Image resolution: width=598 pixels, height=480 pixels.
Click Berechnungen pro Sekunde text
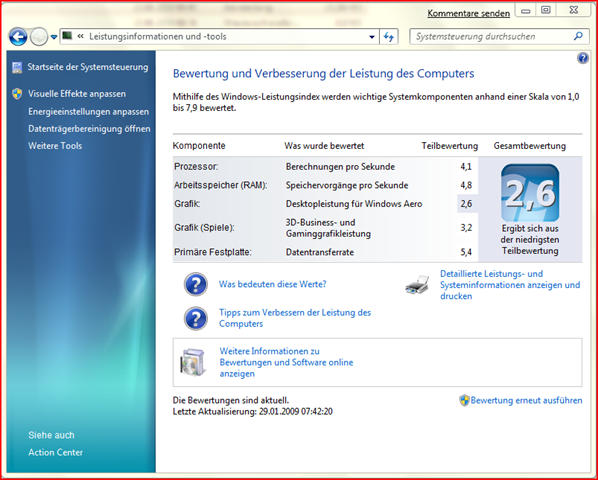coord(340,167)
